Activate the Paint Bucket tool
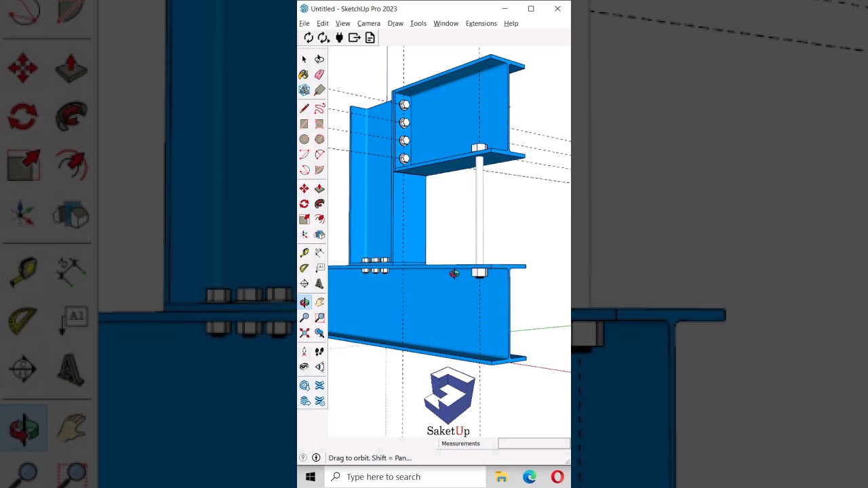The image size is (868, 488). [x=304, y=75]
